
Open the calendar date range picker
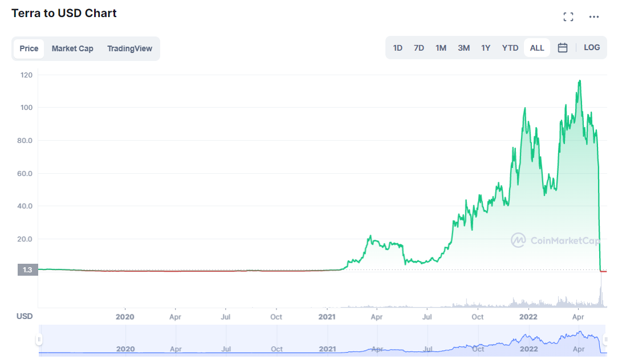pyautogui.click(x=563, y=48)
